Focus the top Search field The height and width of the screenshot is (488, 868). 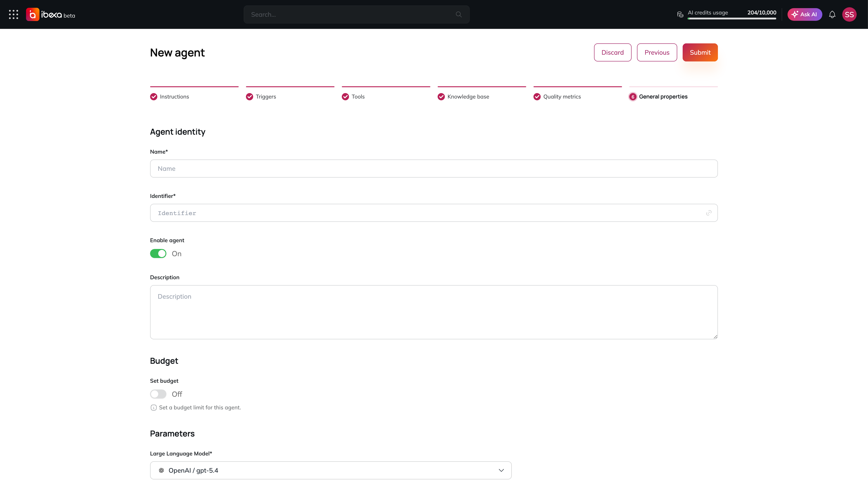click(x=356, y=14)
